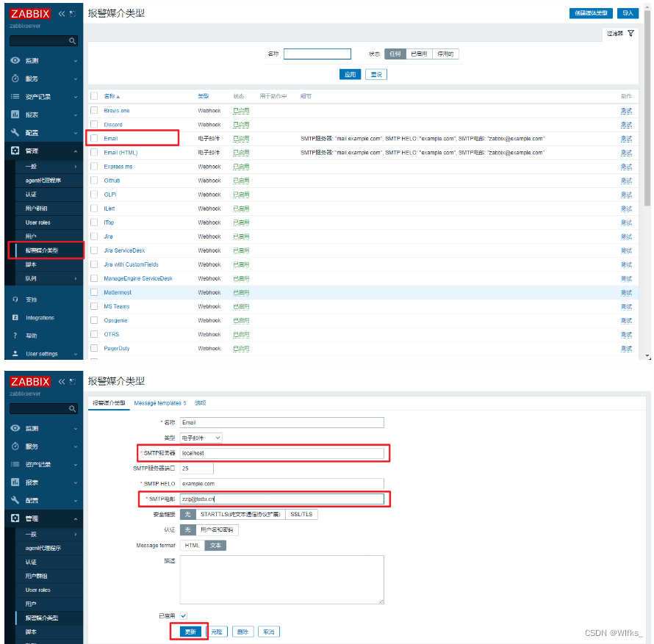Image resolution: width=654 pixels, height=644 pixels.
Task: Click the gear icon for 管理 in the lower sidebar
Action: click(15, 518)
